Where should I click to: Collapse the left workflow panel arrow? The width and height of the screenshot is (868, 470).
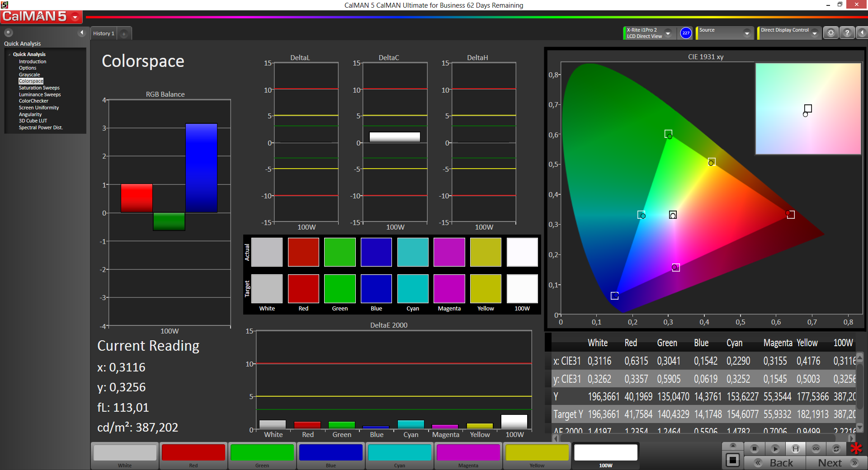coord(81,33)
